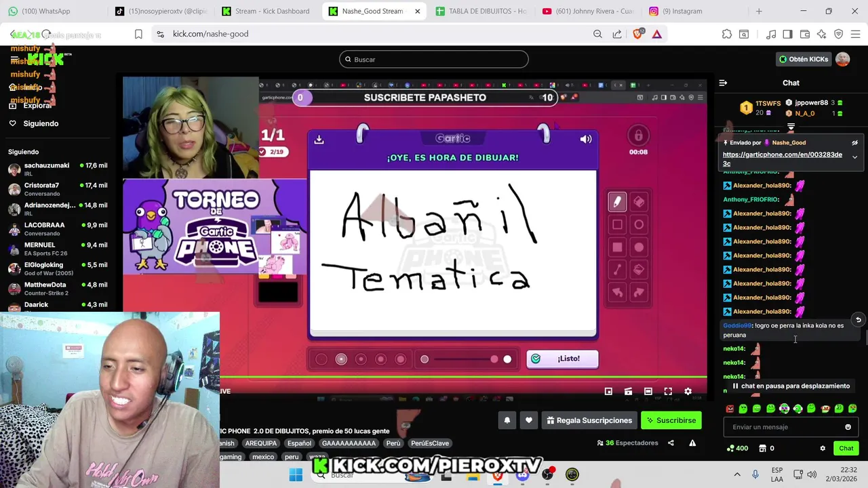This screenshot has width=868, height=488.
Task: Open Brave Leo AI sparkle icon
Action: point(822,34)
